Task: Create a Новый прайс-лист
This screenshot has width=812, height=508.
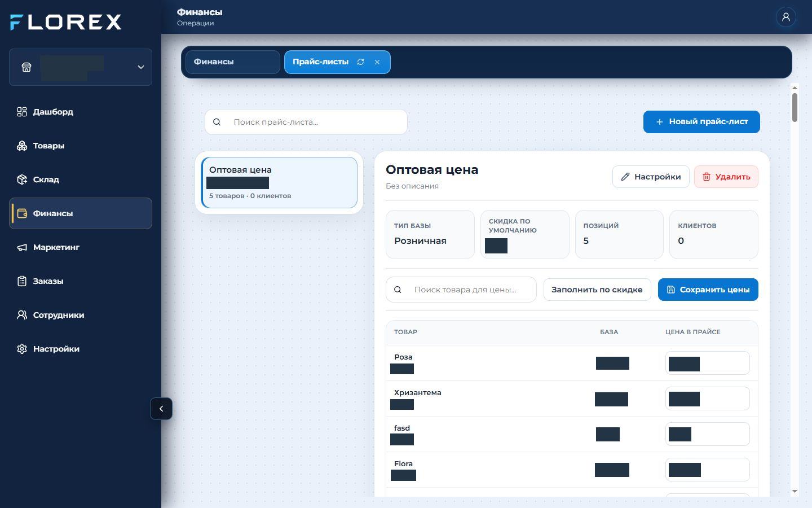Action: click(701, 122)
